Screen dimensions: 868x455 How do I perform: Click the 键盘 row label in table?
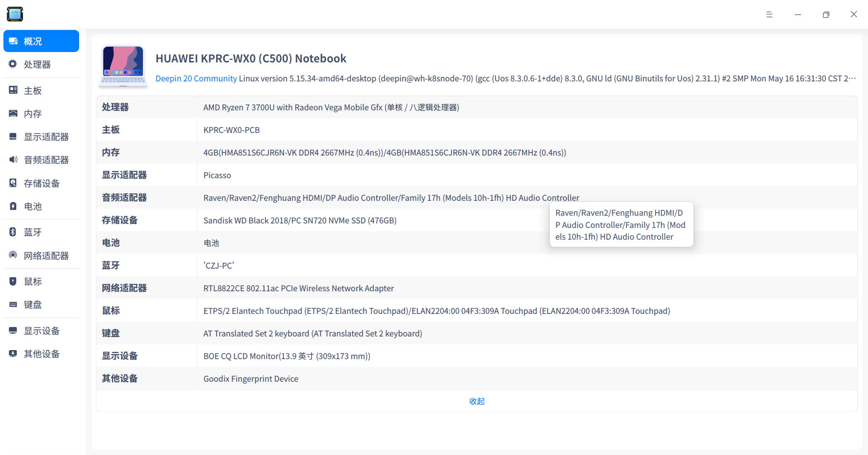[111, 333]
